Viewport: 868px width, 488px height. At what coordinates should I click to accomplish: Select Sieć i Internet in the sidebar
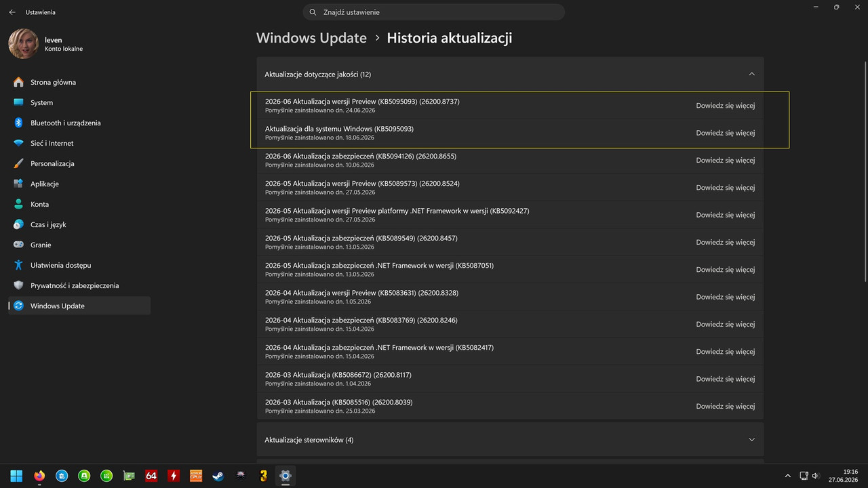[79, 143]
